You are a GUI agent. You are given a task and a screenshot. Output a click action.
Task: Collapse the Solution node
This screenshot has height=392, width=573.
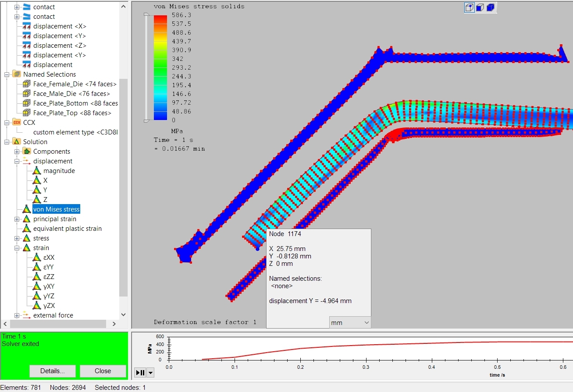pos(7,142)
